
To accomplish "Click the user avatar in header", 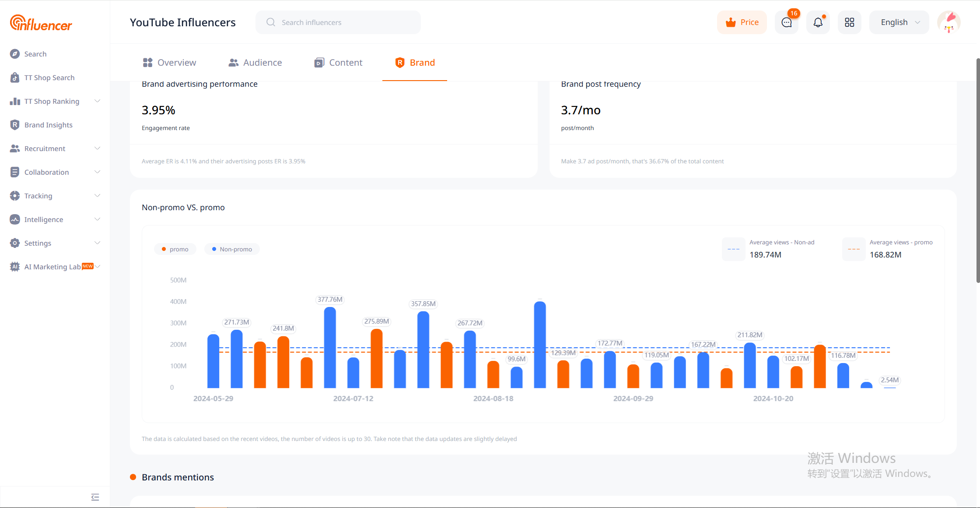I will pos(948,22).
